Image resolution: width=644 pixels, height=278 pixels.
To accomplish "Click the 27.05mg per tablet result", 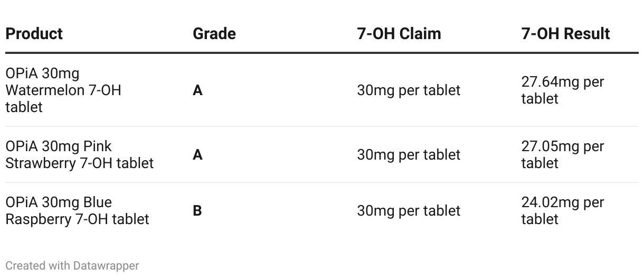I will click(x=563, y=155).
